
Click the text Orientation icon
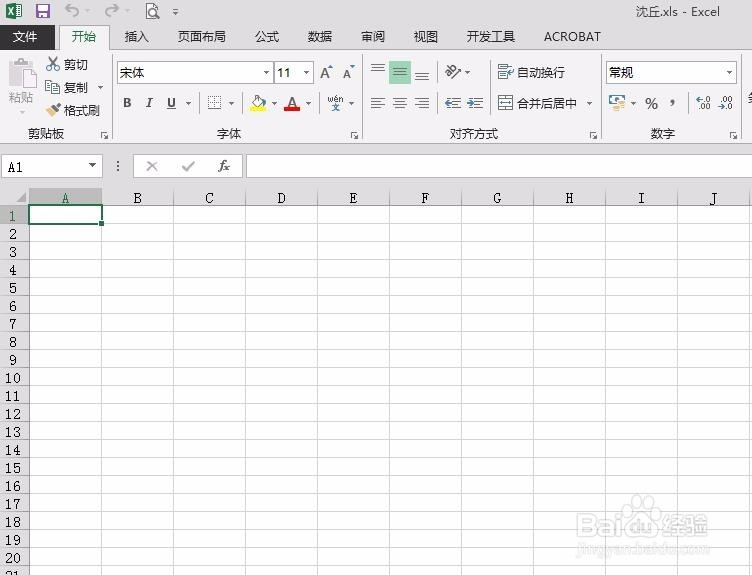[x=453, y=72]
